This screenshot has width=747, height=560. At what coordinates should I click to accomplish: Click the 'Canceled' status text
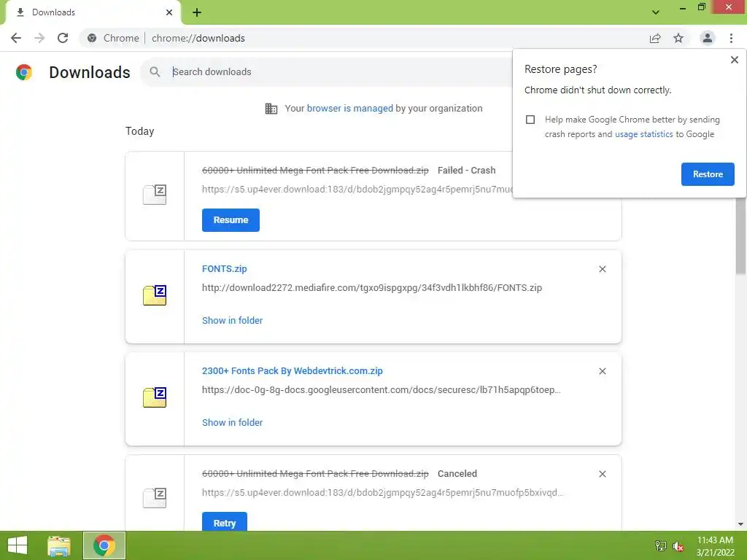(457, 474)
